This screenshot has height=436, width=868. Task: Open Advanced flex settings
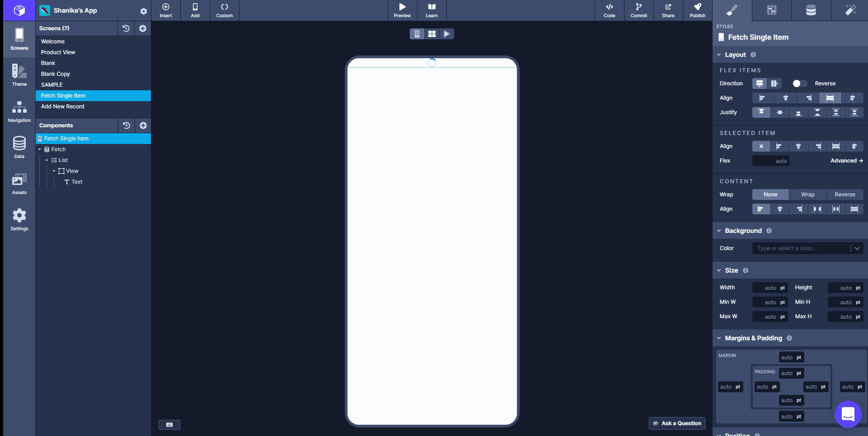pos(846,161)
